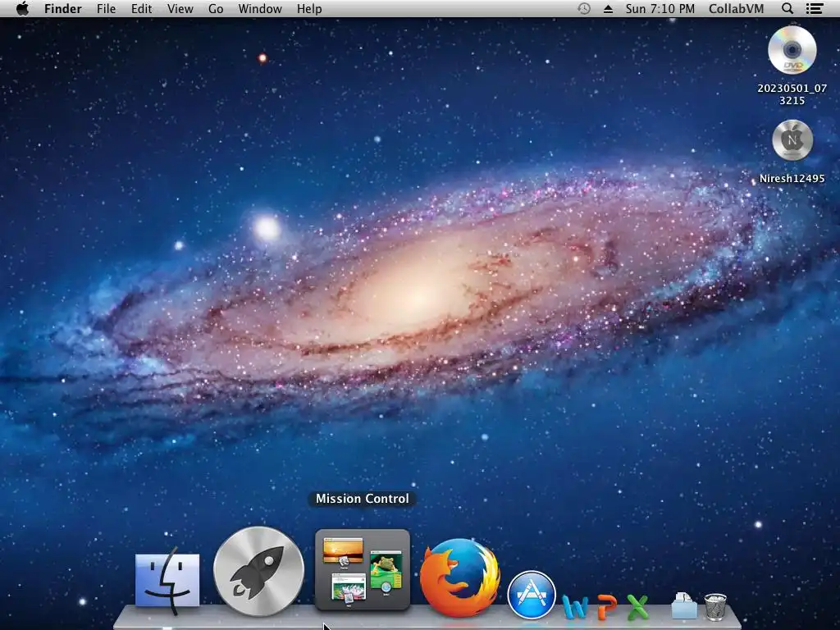Select the Niresh12495 disk desktop icon
840x630 pixels.
coord(792,140)
